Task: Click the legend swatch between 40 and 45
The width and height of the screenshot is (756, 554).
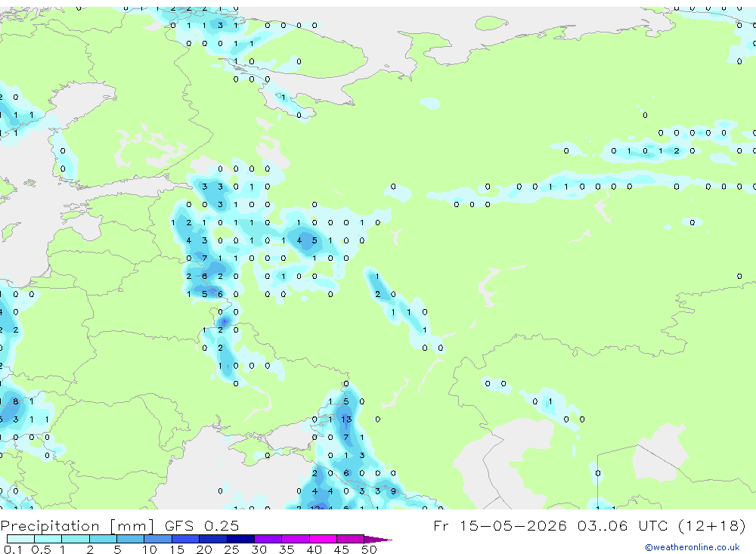Action: (x=323, y=539)
